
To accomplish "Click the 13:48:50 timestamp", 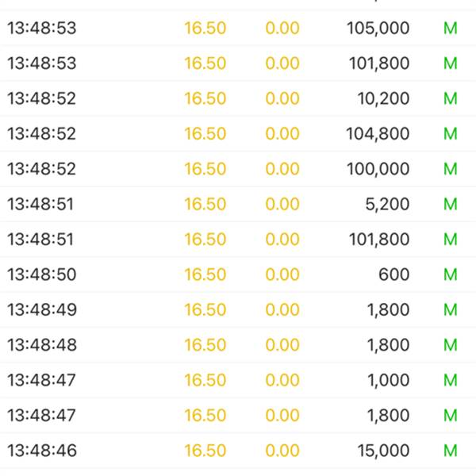I will click(42, 274).
